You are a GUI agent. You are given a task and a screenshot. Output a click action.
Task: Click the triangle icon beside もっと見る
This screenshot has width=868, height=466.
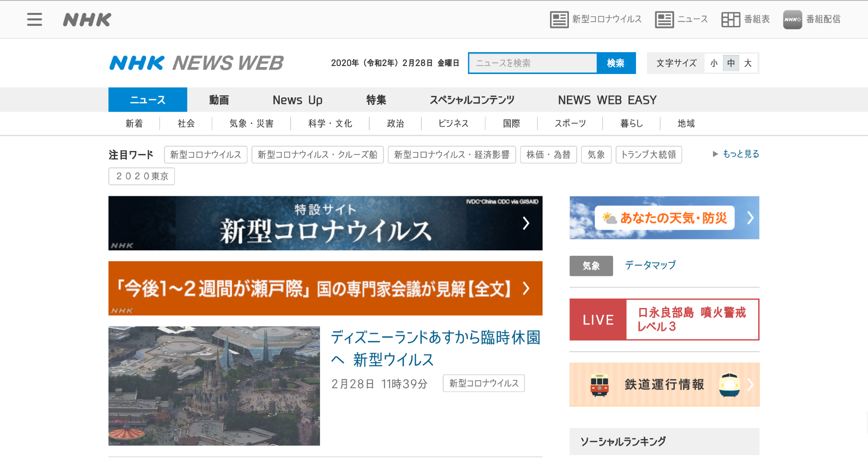(x=715, y=154)
